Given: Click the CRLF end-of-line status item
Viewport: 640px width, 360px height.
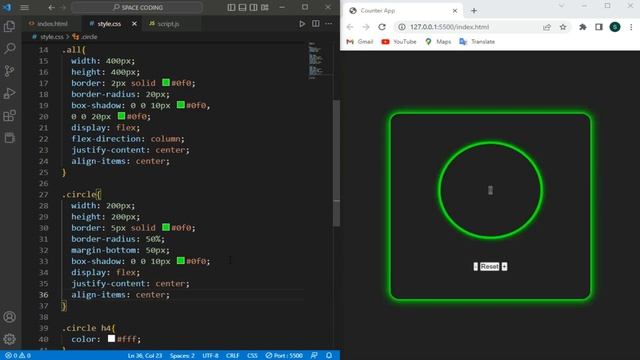Looking at the screenshot, I should point(233,356).
